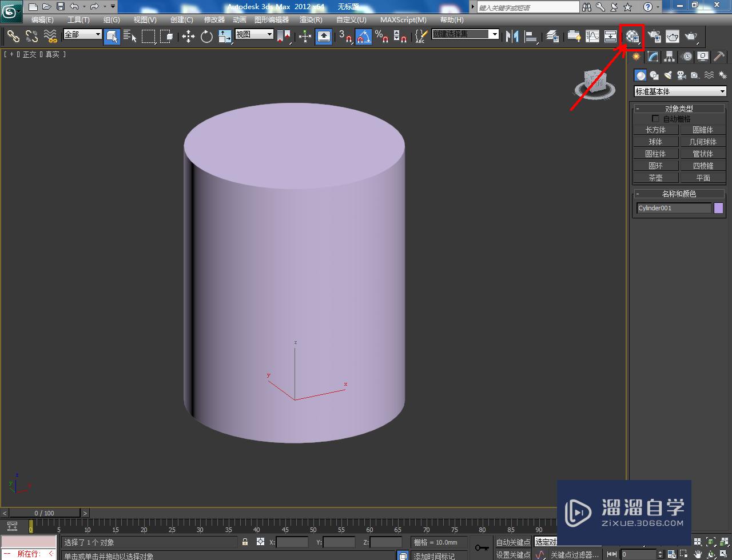This screenshot has height=560, width=732.
Task: Open the application menu button
Action: point(11,11)
